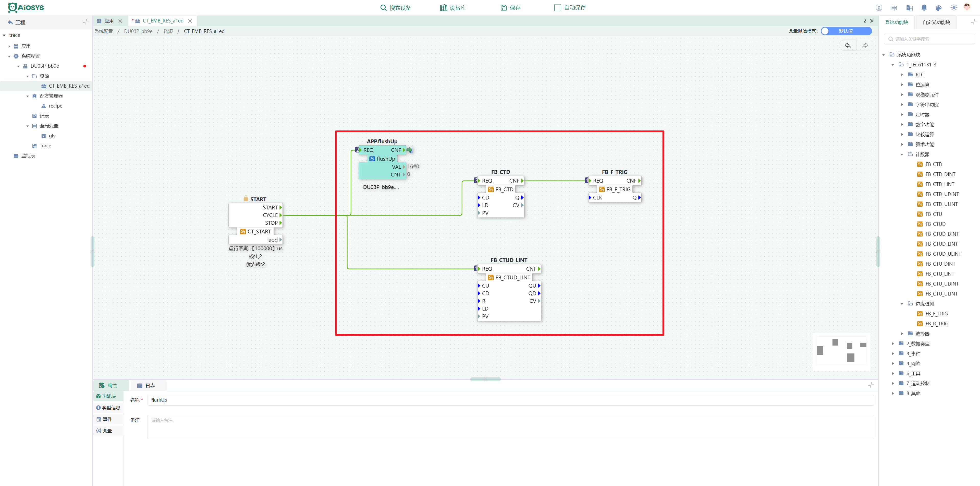Screen dimensions: 980x486
Task: Enable the auto-save checkbox
Action: click(558, 8)
